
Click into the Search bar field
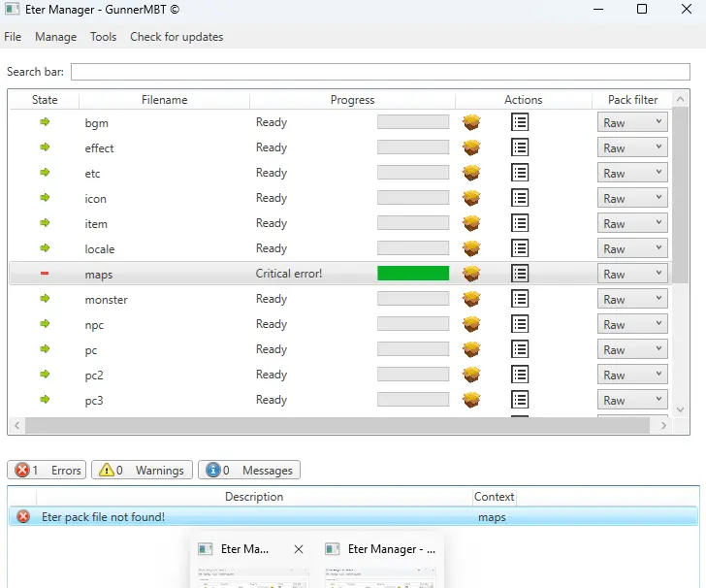[x=380, y=72]
